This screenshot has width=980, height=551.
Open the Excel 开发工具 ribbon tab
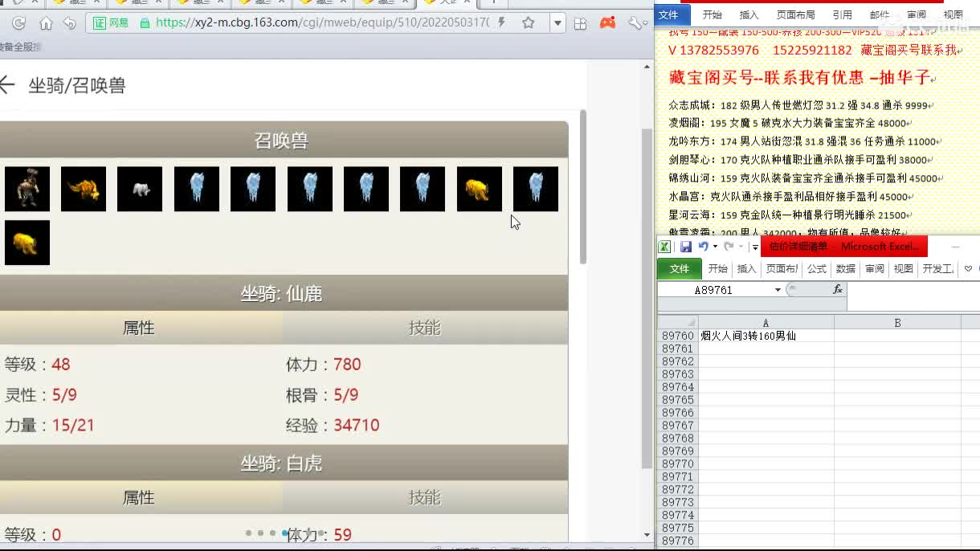click(x=937, y=269)
